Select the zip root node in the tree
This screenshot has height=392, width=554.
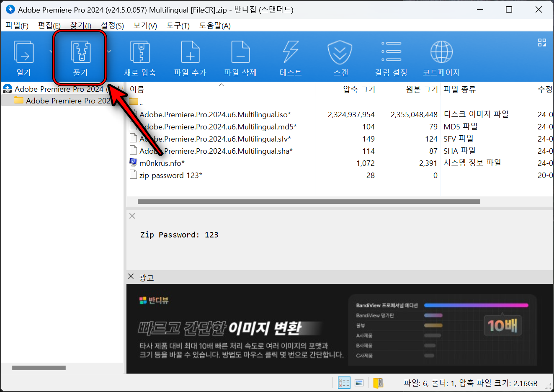[x=63, y=89]
